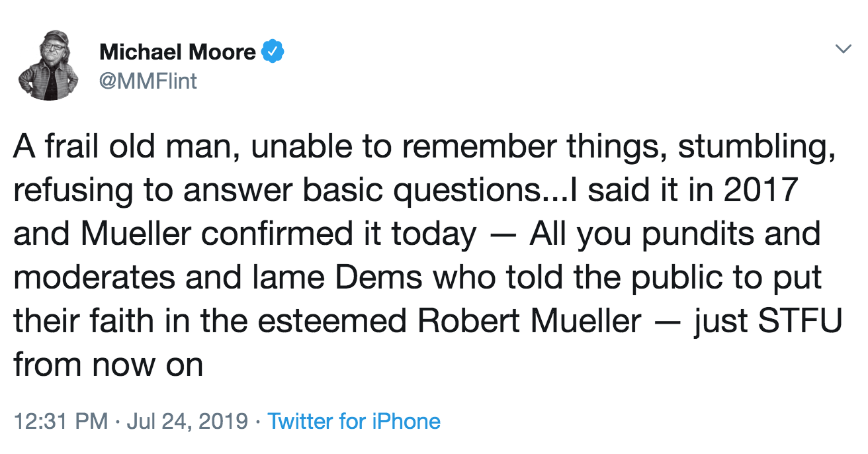Click the Jul 24, 2019 date

tap(186, 422)
